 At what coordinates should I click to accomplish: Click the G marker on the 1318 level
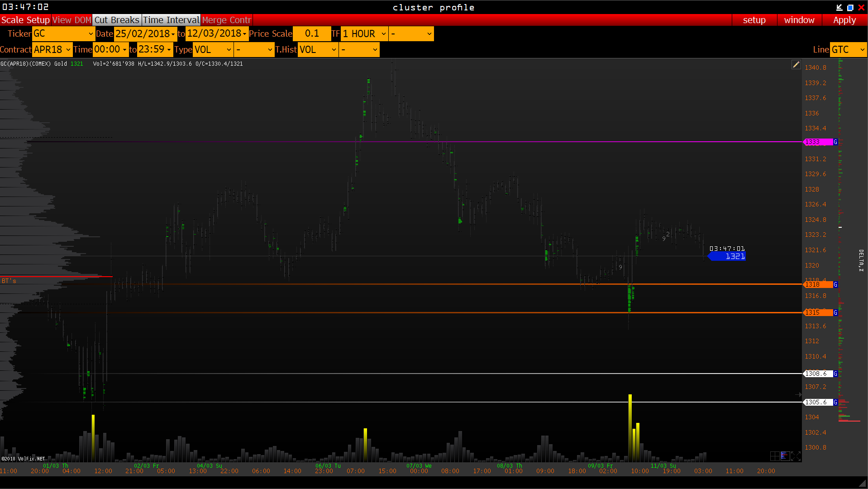tap(835, 285)
